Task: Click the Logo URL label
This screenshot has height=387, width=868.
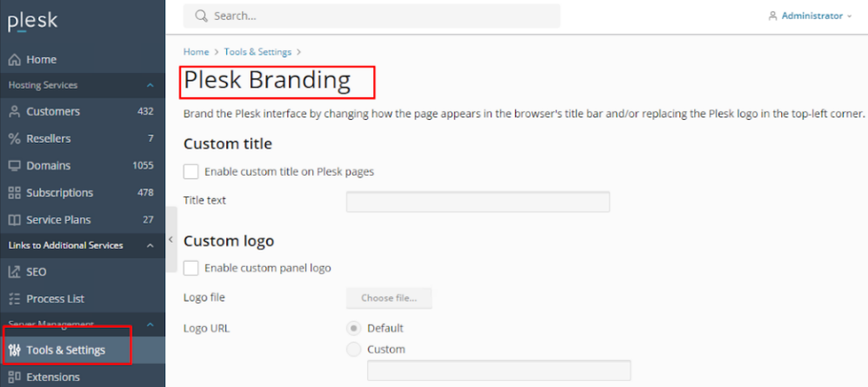Action: (x=206, y=329)
